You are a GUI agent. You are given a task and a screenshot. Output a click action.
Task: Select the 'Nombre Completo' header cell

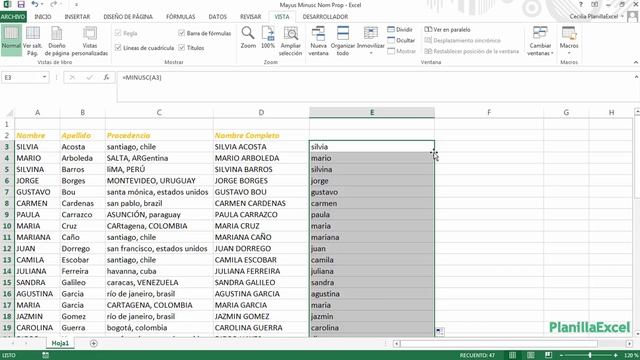pos(261,135)
